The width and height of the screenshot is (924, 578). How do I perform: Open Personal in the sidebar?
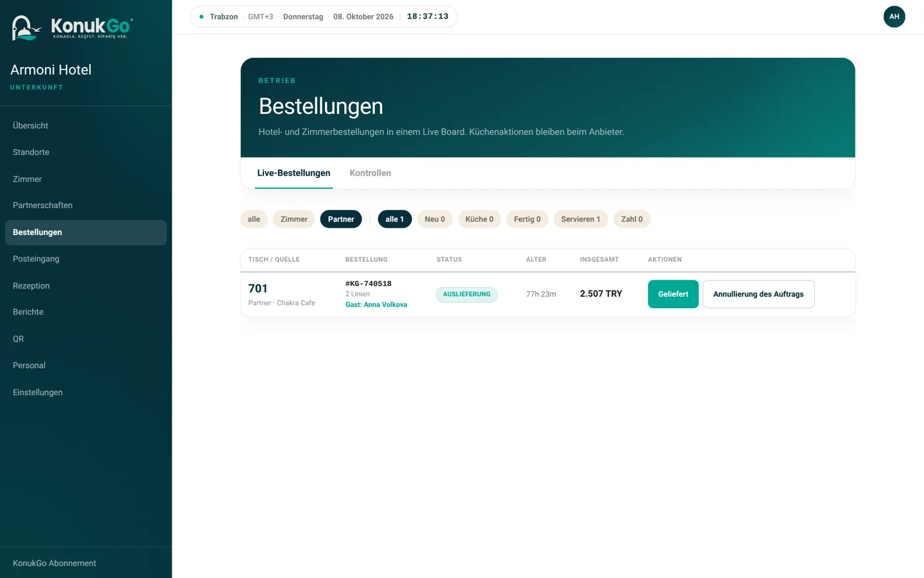point(86,365)
